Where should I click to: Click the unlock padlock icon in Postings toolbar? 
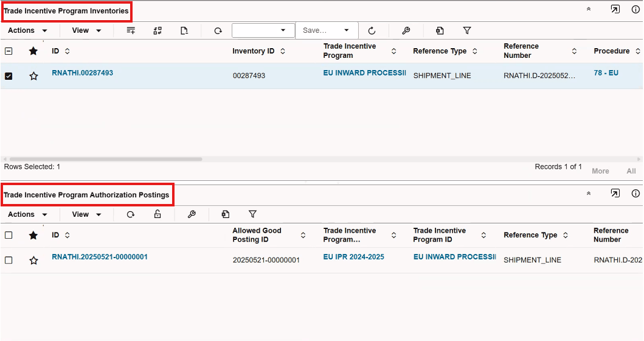[158, 214]
